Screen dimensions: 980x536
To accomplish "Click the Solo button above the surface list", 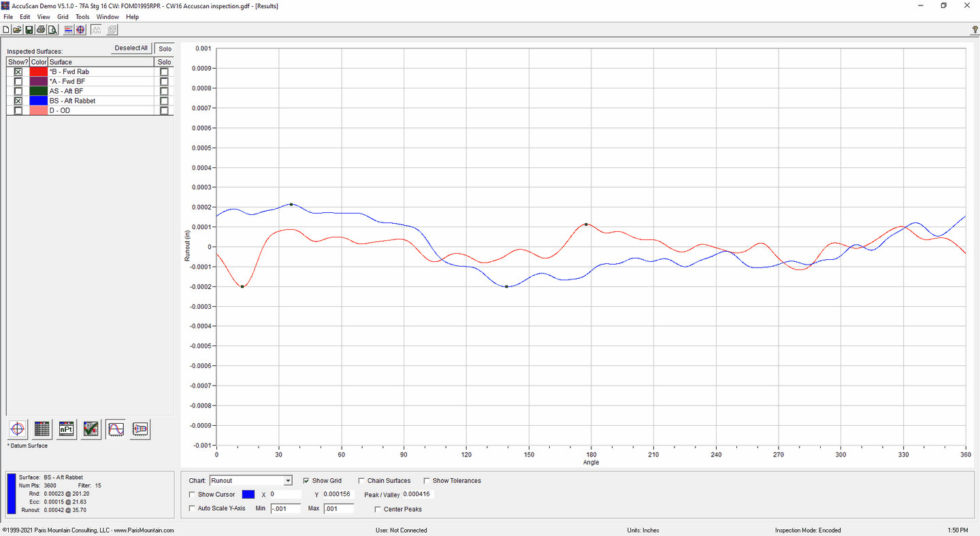I will 165,48.
